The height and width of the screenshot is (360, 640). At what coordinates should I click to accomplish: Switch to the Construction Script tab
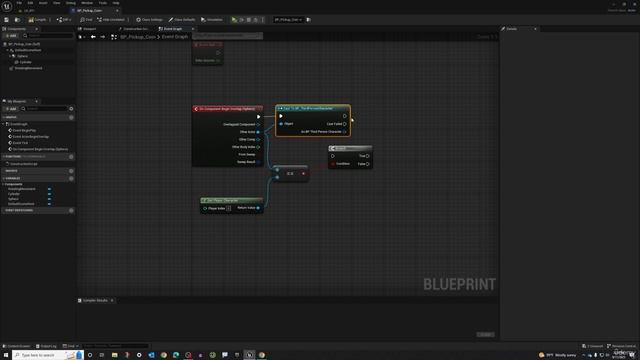pyautogui.click(x=133, y=29)
